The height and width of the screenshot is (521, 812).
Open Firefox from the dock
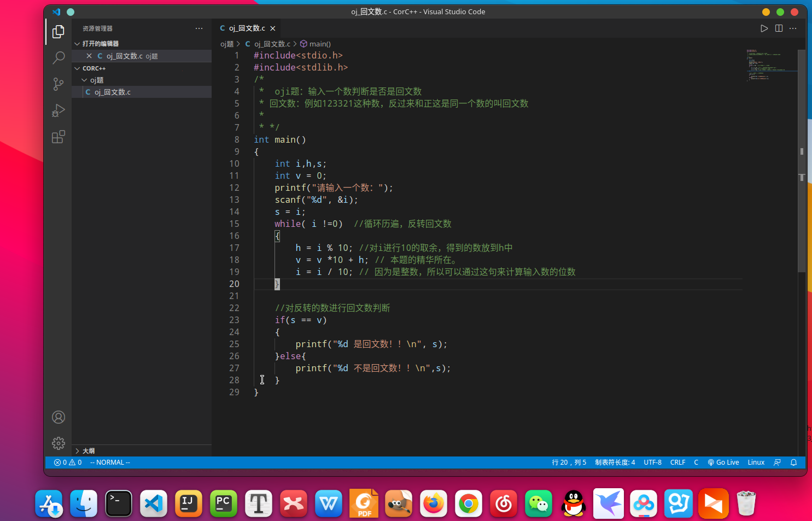click(x=434, y=503)
